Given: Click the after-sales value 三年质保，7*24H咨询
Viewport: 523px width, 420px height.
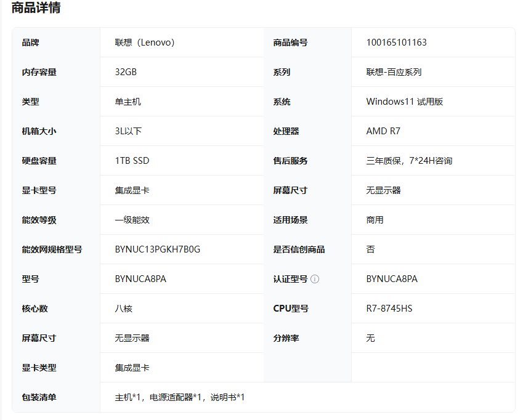Looking at the screenshot, I should coord(409,161).
